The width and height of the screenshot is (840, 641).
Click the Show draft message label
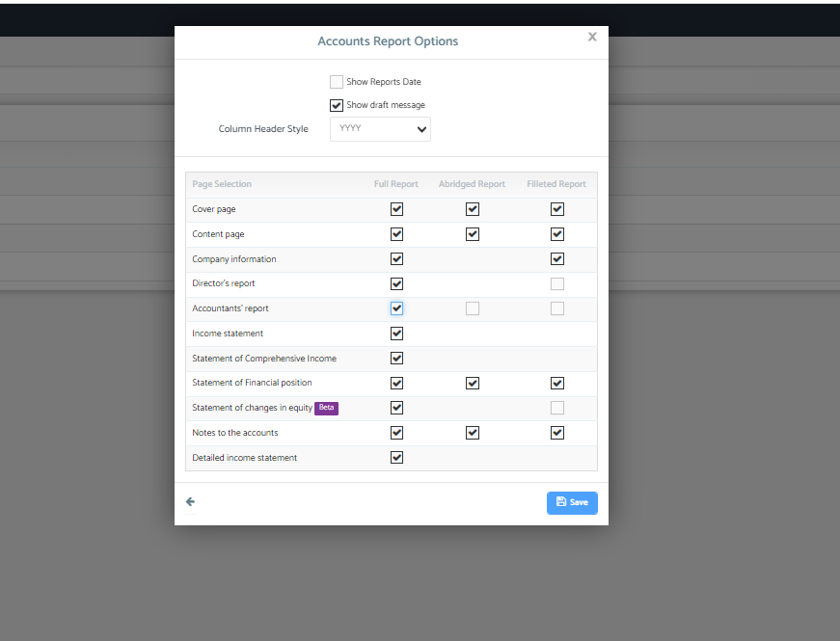pos(386,105)
